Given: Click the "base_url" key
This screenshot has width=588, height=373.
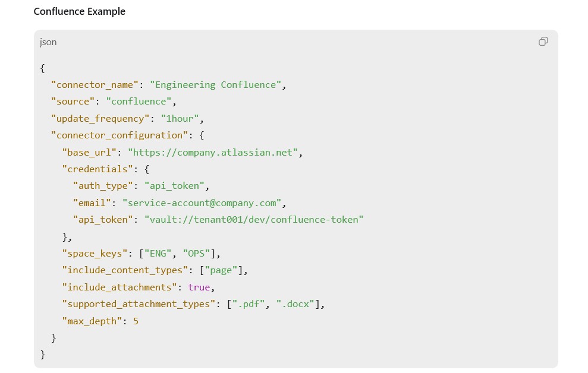Looking at the screenshot, I should click(x=89, y=153).
